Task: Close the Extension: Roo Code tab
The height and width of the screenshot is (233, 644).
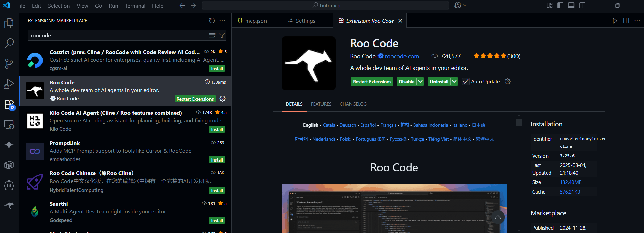Action: (x=400, y=21)
